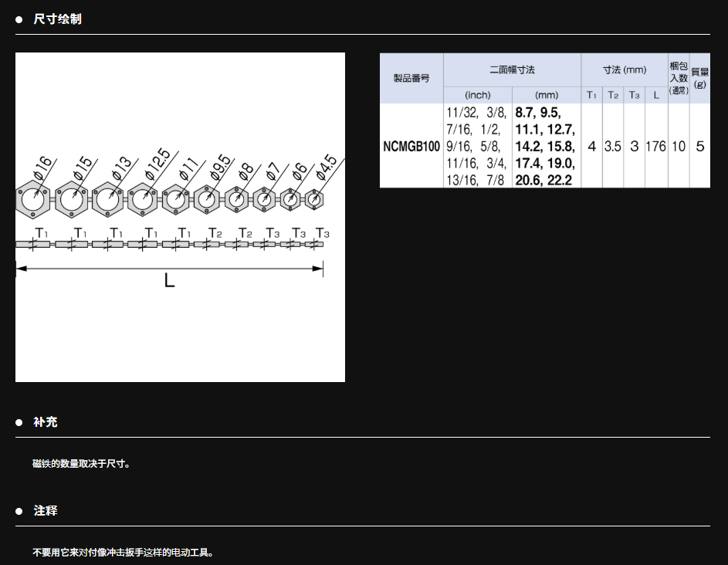Select the 二面幅寸法 table header
Viewport: 728px width, 565px height.
coord(512,69)
